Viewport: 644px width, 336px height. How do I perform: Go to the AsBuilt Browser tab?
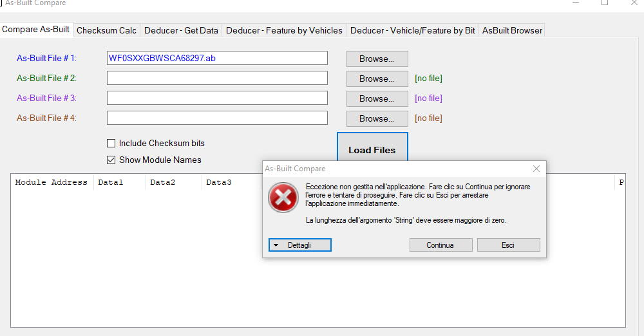tap(512, 30)
